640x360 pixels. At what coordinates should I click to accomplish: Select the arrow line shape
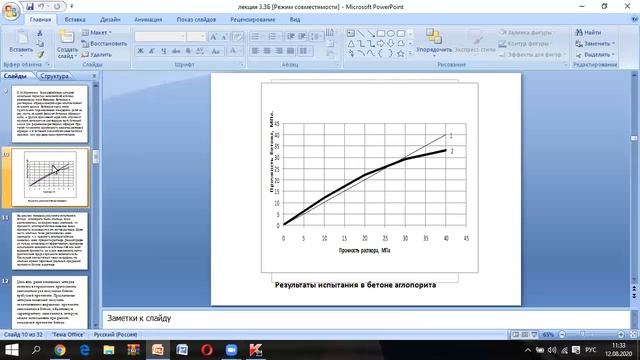coord(371,33)
